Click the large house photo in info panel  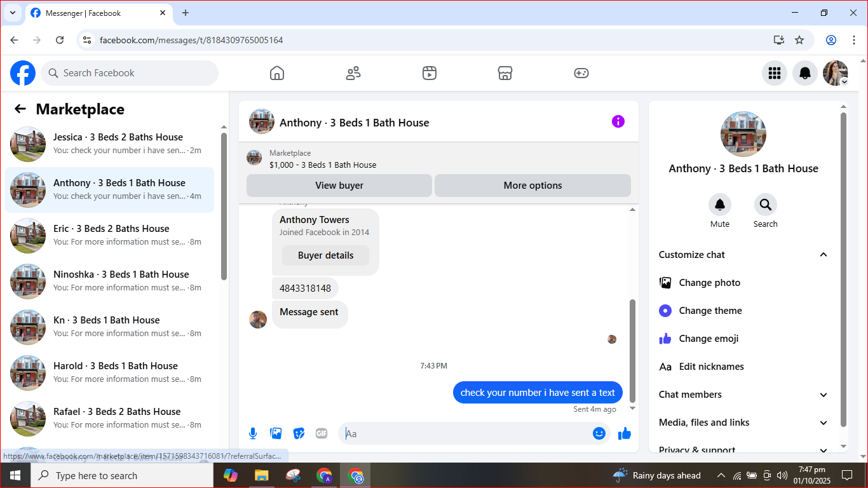tap(743, 135)
